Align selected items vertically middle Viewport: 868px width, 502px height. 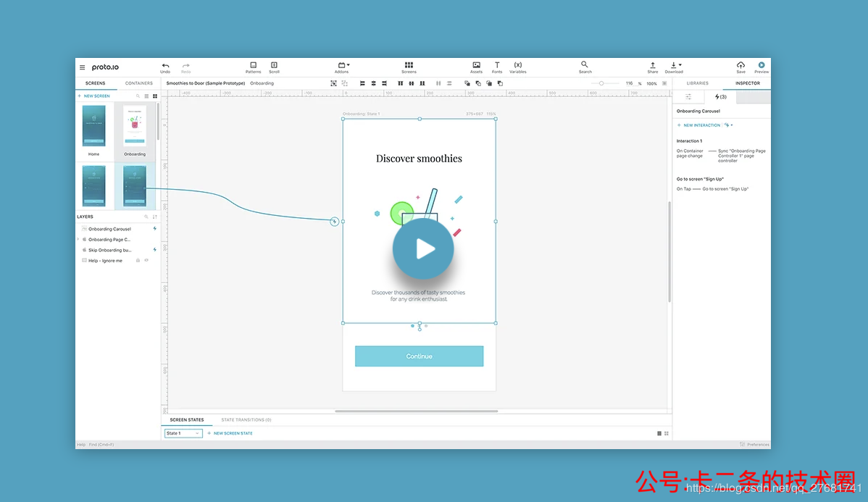412,83
